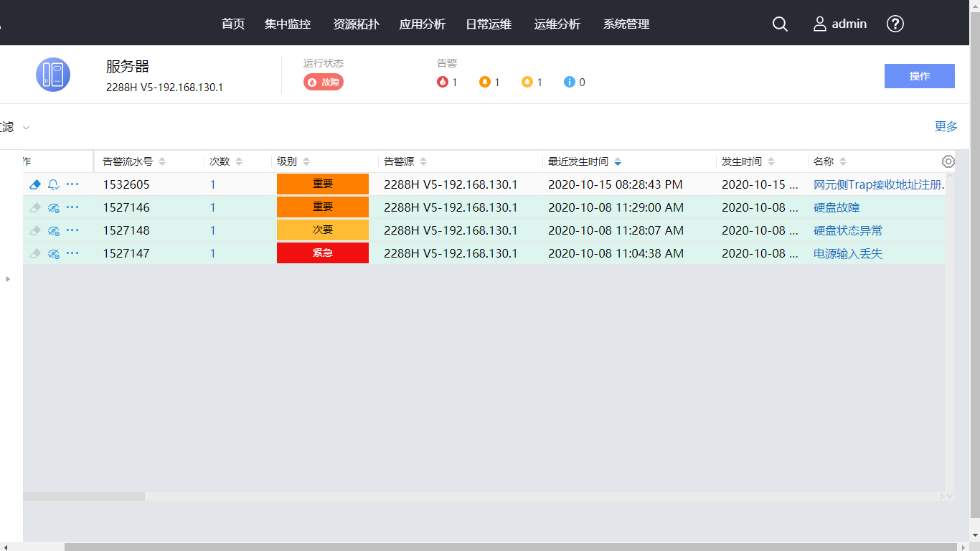Click the help question mark icon
Image resolution: width=980 pixels, height=551 pixels.
895,24
